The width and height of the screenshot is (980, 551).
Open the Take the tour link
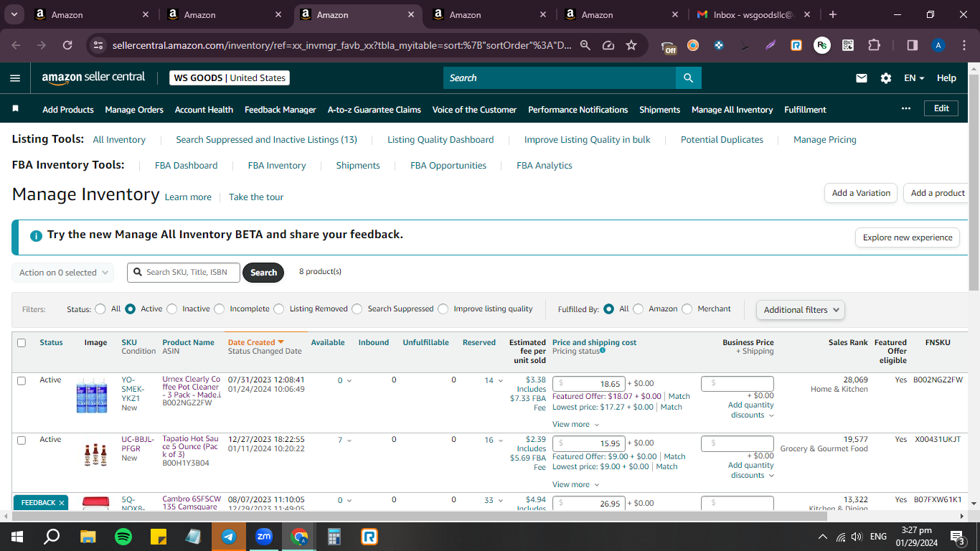pyautogui.click(x=256, y=197)
